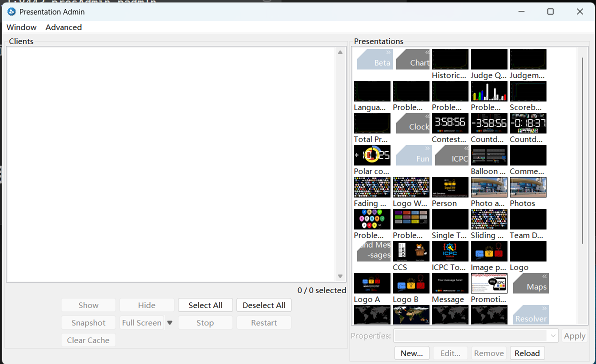The width and height of the screenshot is (596, 364).
Task: Open the Window menu
Action: click(x=21, y=27)
